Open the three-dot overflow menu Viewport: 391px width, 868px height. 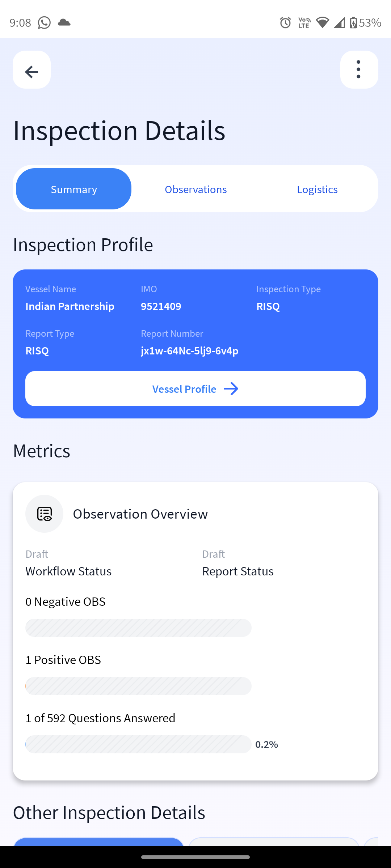point(359,70)
